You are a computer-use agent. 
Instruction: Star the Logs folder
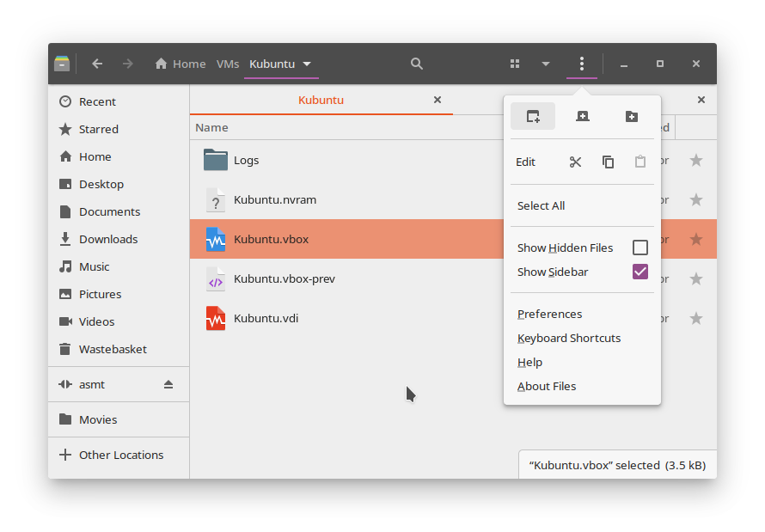coord(696,160)
